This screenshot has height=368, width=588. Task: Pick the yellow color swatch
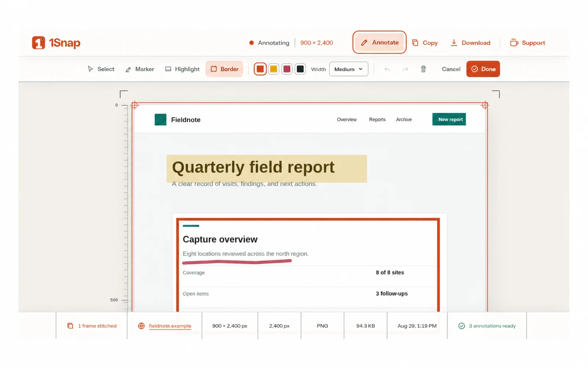click(x=273, y=69)
